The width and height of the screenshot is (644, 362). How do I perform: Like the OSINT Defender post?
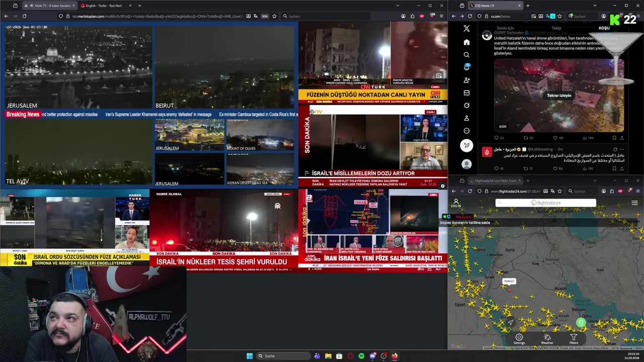click(558, 138)
